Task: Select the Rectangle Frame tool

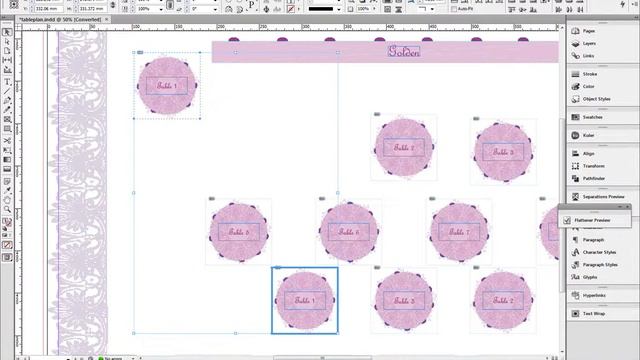Action: coord(7,120)
